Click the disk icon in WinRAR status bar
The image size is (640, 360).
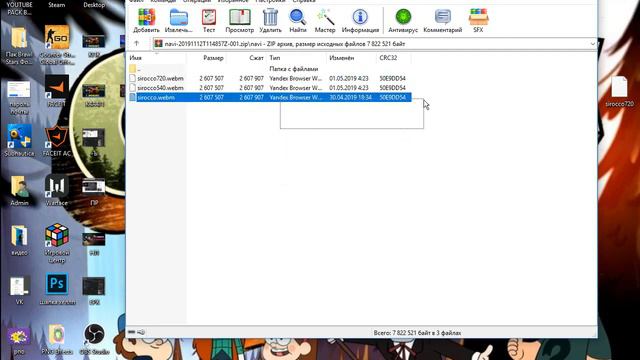(131, 332)
